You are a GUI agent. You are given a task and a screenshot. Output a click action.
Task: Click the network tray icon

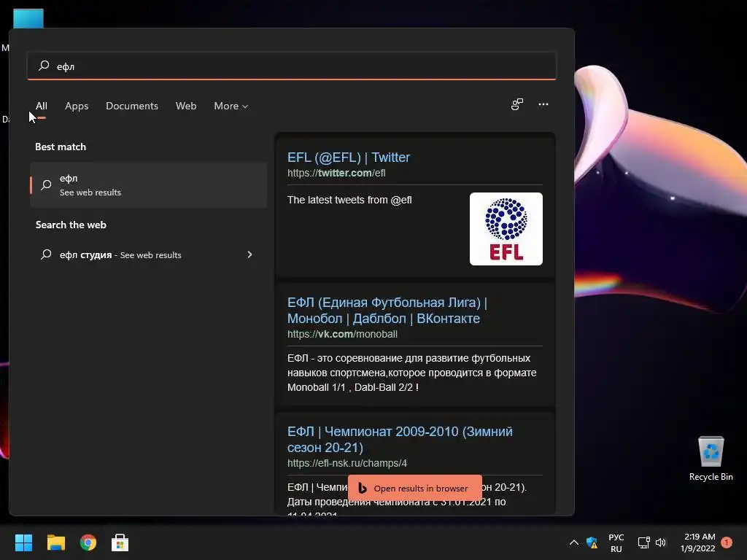tap(643, 542)
